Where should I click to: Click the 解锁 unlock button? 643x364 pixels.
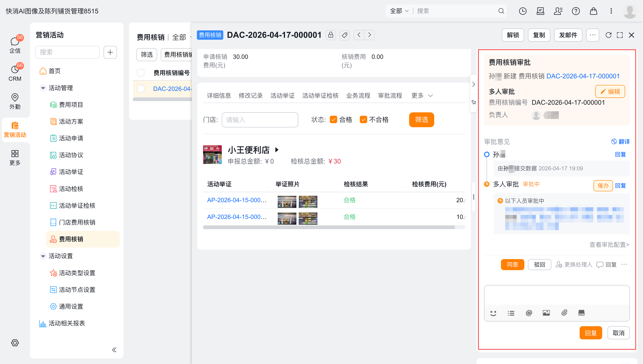513,35
